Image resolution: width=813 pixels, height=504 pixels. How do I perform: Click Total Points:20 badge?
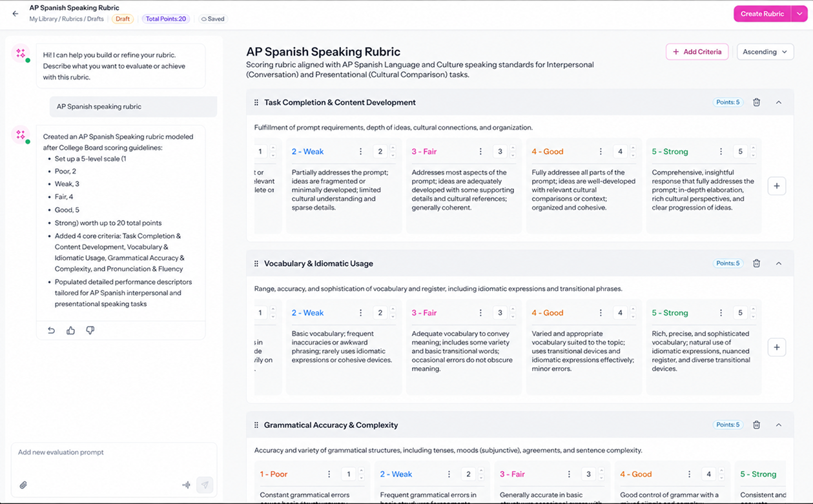166,19
